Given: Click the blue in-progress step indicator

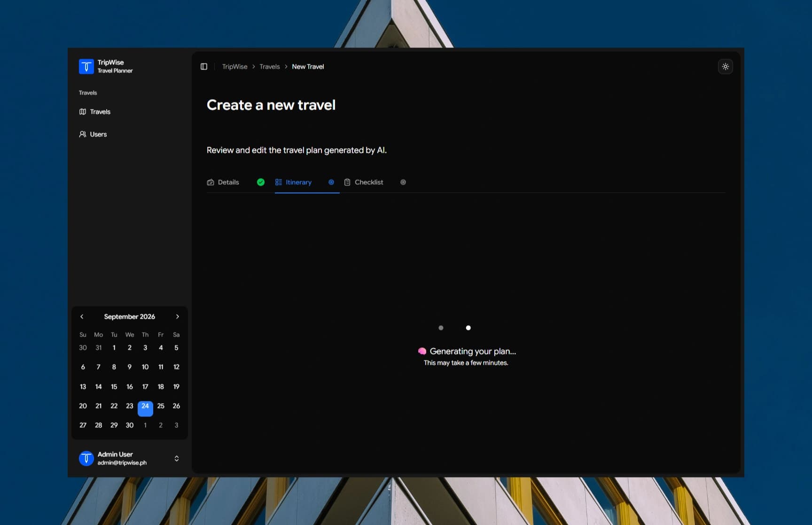Looking at the screenshot, I should [331, 182].
